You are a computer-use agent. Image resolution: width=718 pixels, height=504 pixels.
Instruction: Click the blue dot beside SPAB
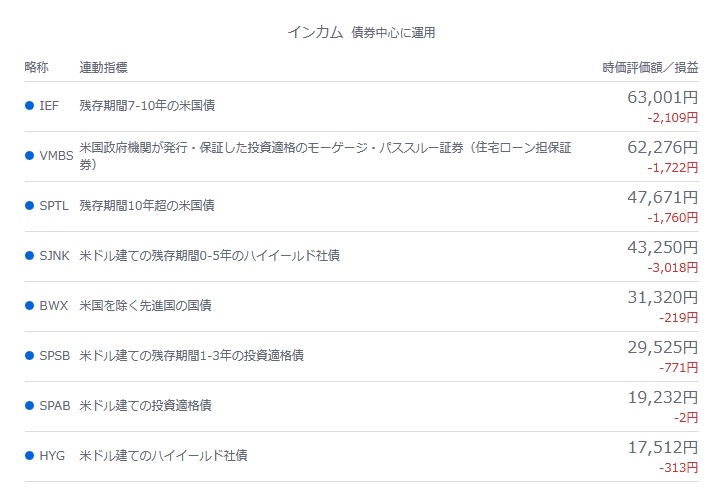pos(30,406)
